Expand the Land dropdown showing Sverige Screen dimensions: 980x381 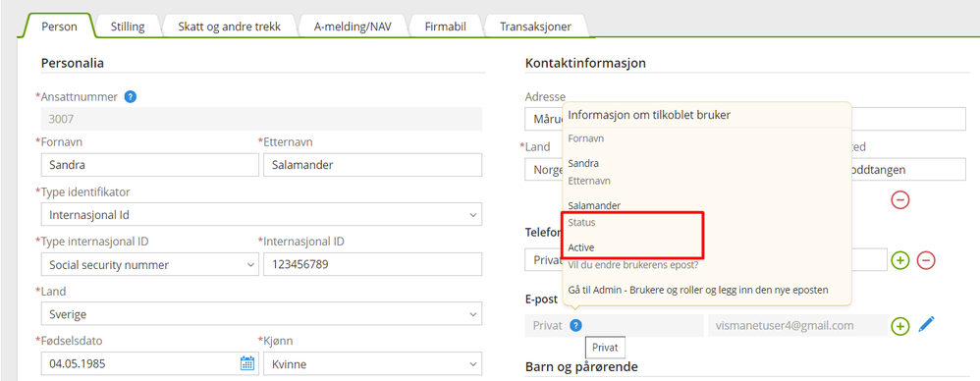pos(261,313)
